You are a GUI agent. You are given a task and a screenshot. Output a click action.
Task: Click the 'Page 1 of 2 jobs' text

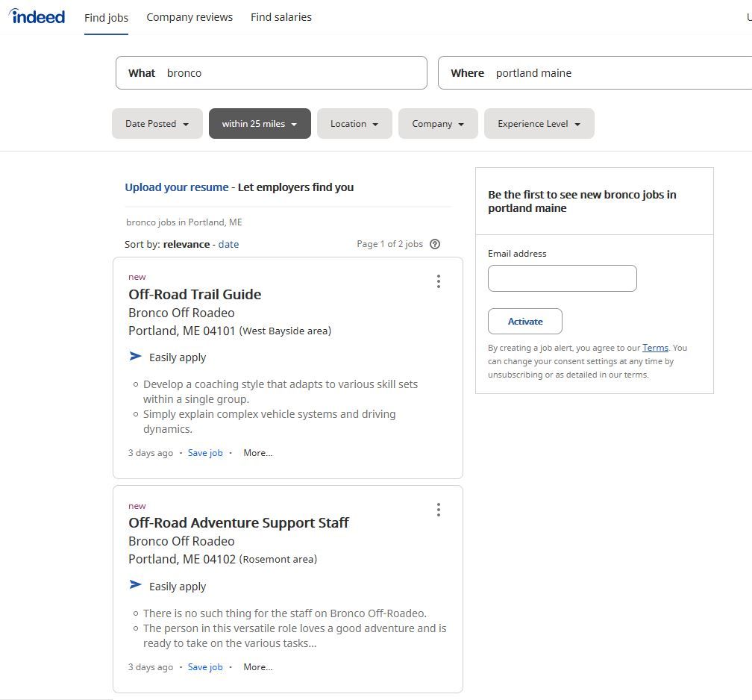click(x=390, y=244)
